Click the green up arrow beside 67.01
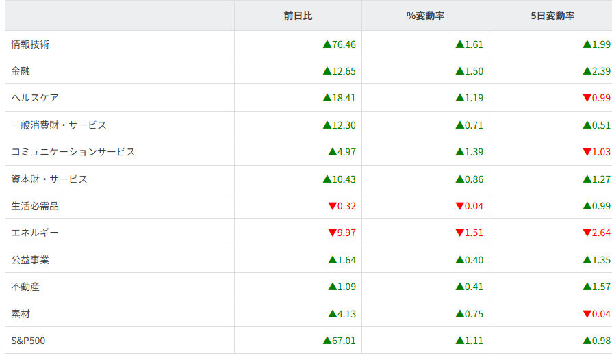Image resolution: width=612 pixels, height=364 pixels. (x=327, y=341)
